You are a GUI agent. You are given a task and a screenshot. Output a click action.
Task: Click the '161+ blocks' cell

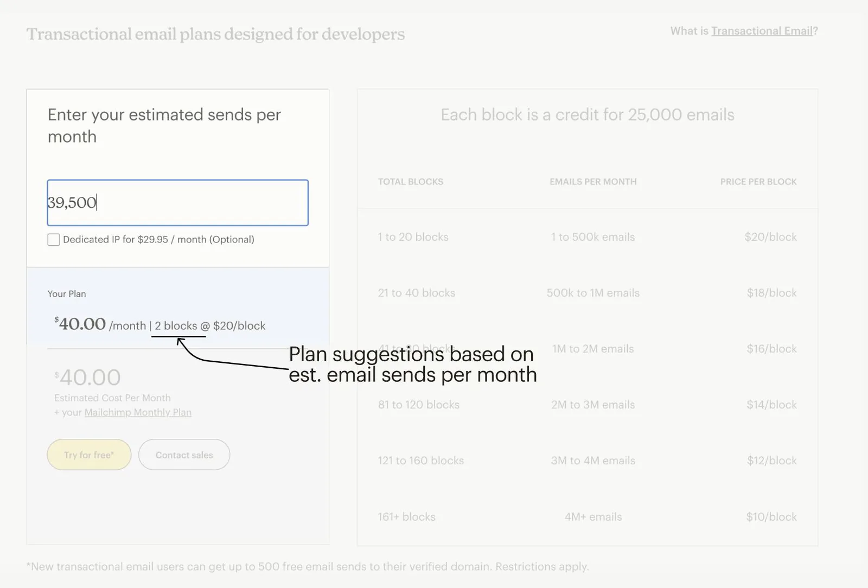coord(407,517)
